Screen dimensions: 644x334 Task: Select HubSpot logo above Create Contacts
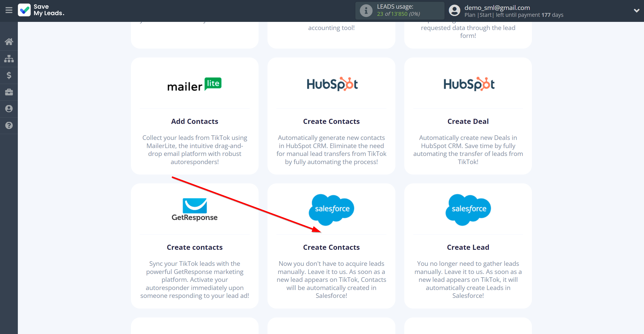(332, 84)
